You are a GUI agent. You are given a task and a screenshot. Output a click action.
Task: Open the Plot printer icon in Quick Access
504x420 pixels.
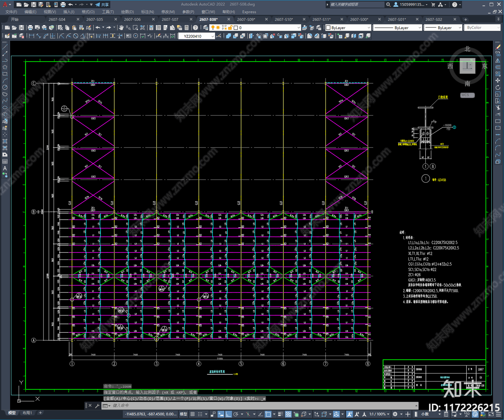tap(63, 4)
